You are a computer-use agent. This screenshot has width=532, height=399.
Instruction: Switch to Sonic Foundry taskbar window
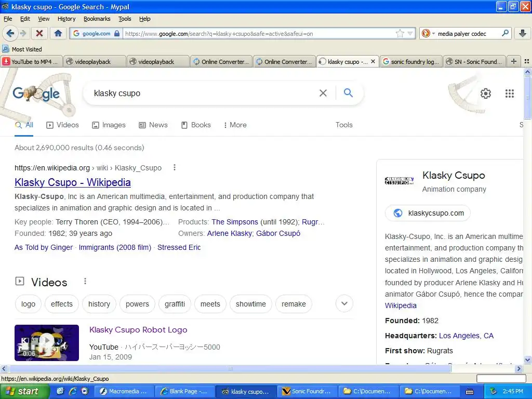pos(307,392)
